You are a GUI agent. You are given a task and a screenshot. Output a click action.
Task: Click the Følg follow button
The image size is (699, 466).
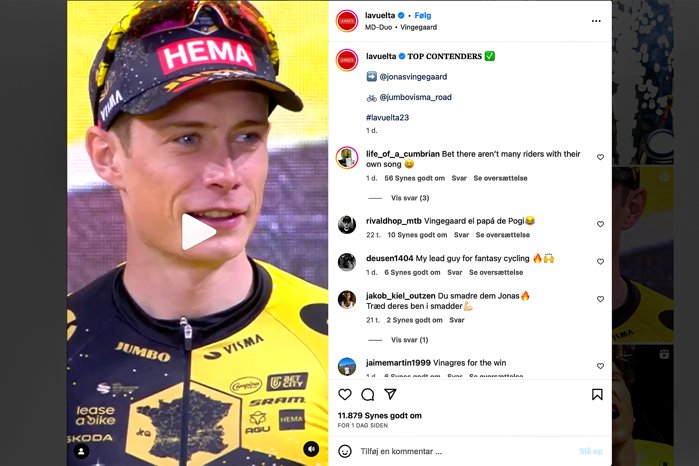(x=427, y=16)
